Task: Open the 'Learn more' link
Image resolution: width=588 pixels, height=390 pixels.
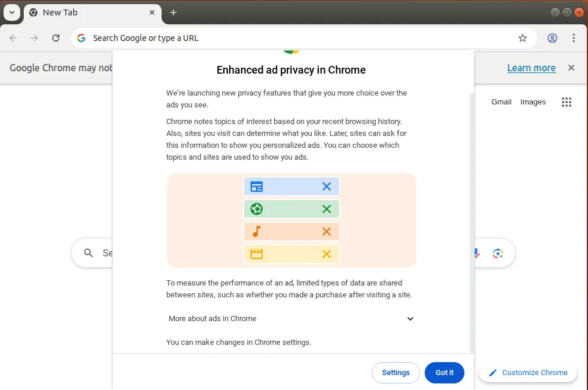Action: (531, 68)
